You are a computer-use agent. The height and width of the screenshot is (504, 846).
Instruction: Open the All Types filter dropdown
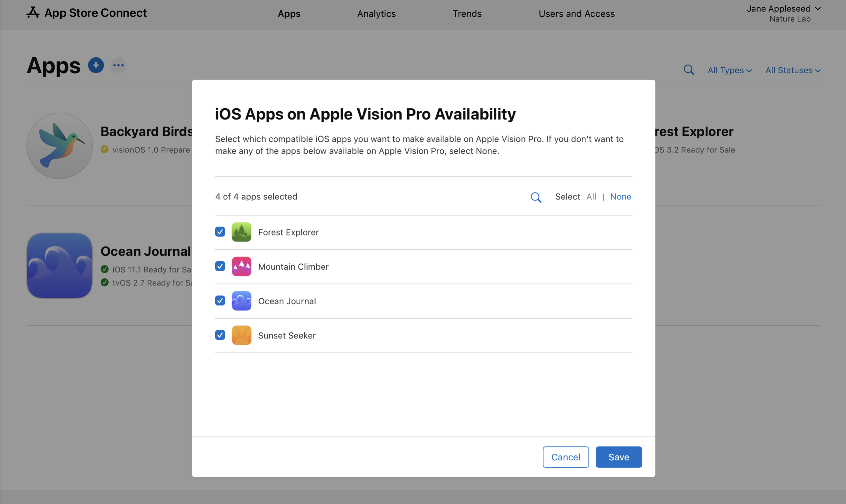click(x=729, y=70)
